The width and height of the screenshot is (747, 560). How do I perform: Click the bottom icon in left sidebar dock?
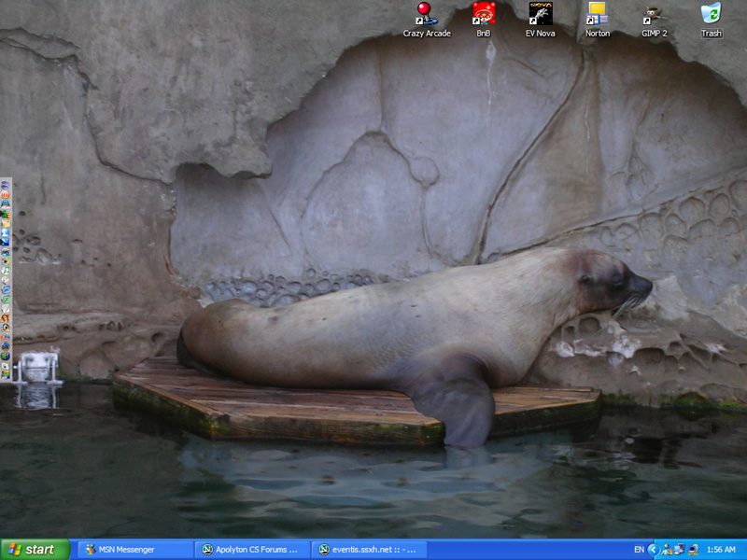pyautogui.click(x=6, y=374)
